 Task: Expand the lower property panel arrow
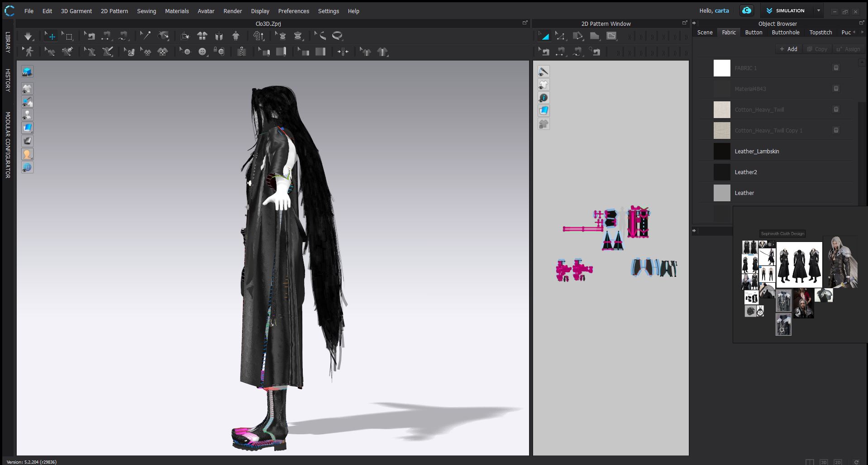pos(694,231)
